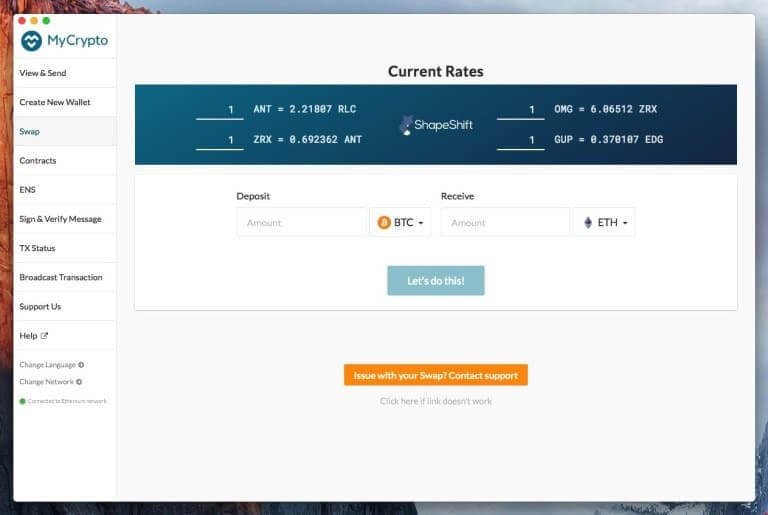
Task: Edit the ZRX to ANT rate quantity field
Action: click(x=219, y=140)
